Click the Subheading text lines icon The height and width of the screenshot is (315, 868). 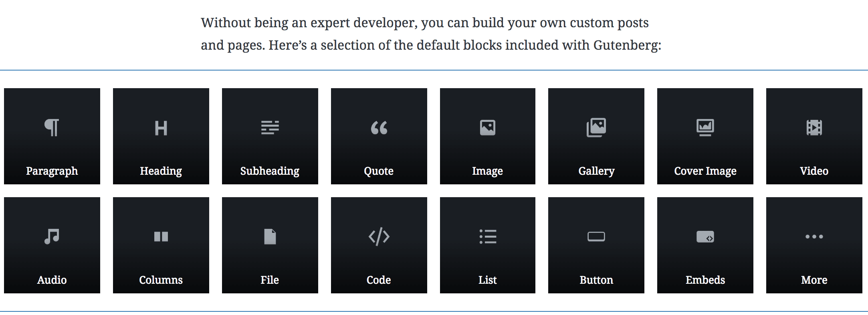tap(270, 127)
